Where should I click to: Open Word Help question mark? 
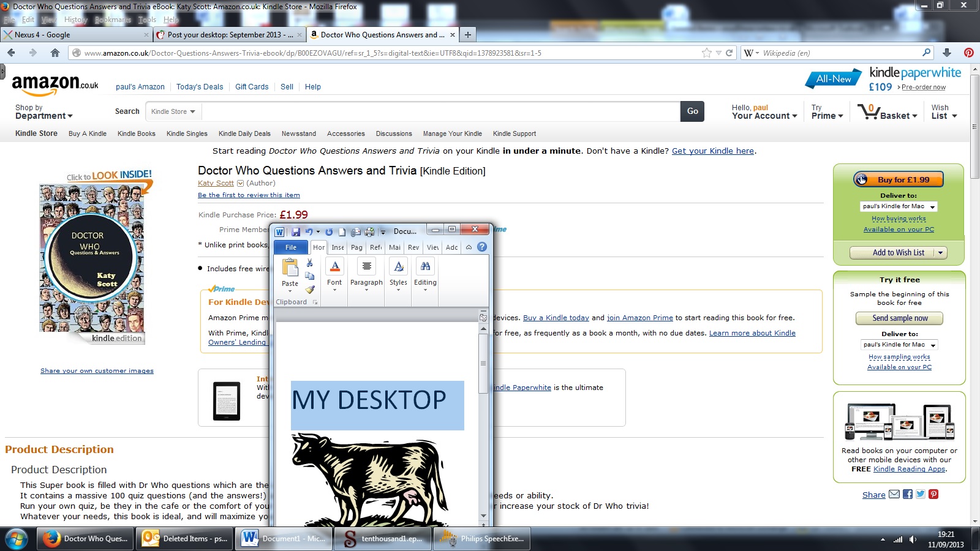[482, 247]
